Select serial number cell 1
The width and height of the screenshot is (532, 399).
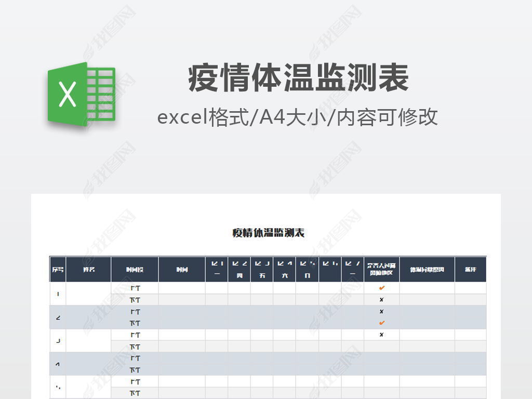coord(58,294)
